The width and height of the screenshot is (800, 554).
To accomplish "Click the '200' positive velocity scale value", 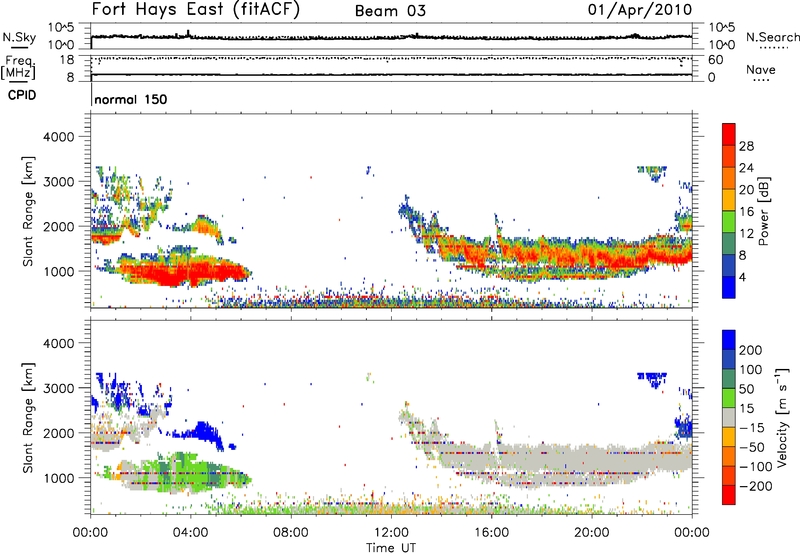I will pos(751,350).
